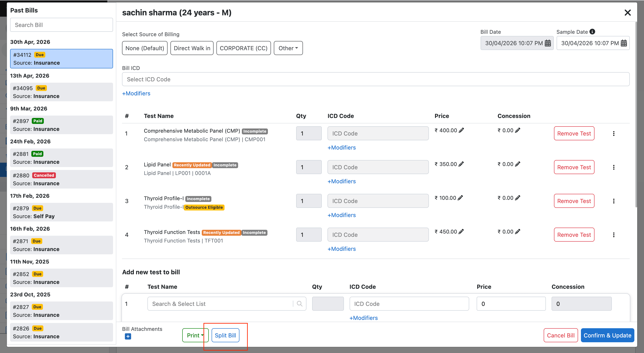Expand +Modifiers for Thyroid Function Tests
The image size is (644, 353).
[341, 249]
